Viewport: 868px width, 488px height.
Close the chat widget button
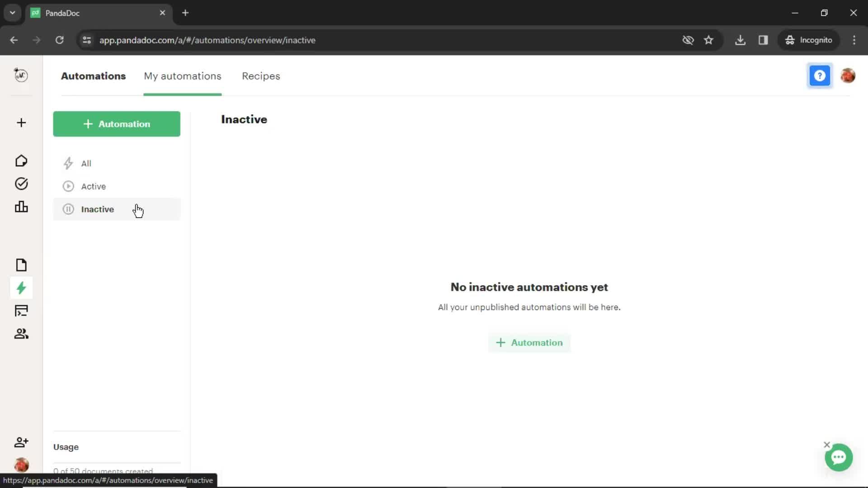tap(827, 445)
